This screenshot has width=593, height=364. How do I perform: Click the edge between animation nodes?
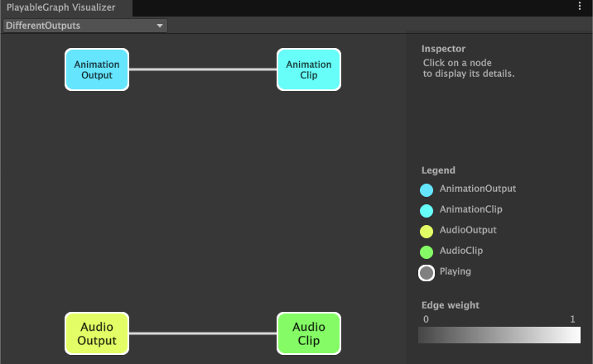[203, 69]
